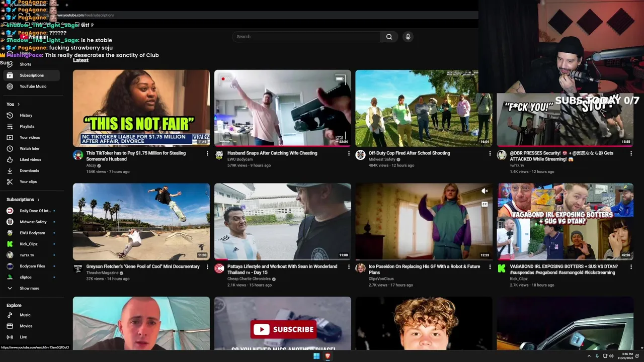Open options for TikToker $1.75 Million video
Image resolution: width=644 pixels, height=362 pixels.
(207, 153)
